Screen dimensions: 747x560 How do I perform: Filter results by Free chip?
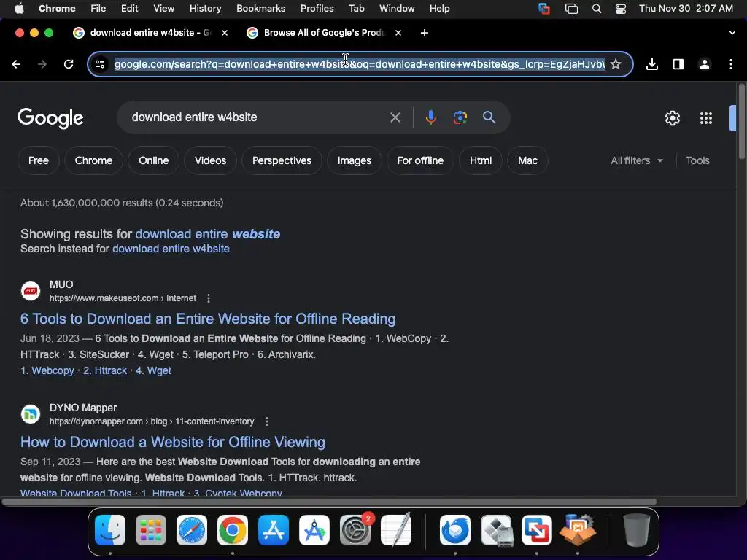click(39, 160)
